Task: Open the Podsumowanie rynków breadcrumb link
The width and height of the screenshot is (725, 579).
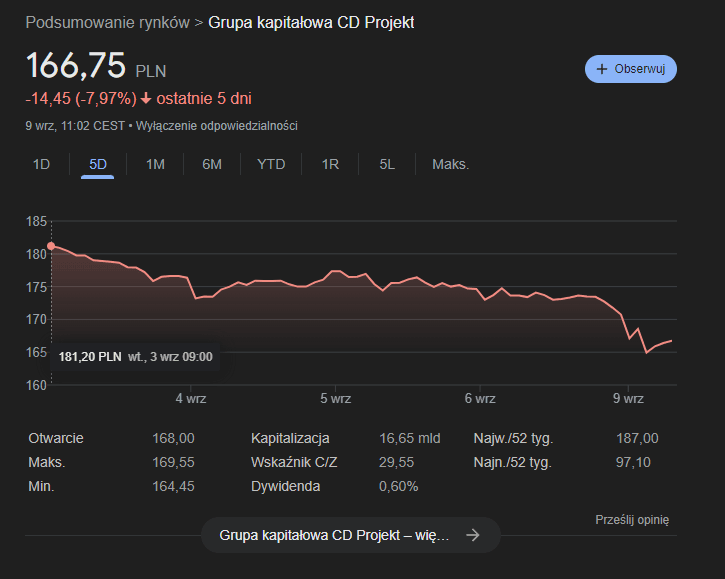Action: [x=107, y=23]
